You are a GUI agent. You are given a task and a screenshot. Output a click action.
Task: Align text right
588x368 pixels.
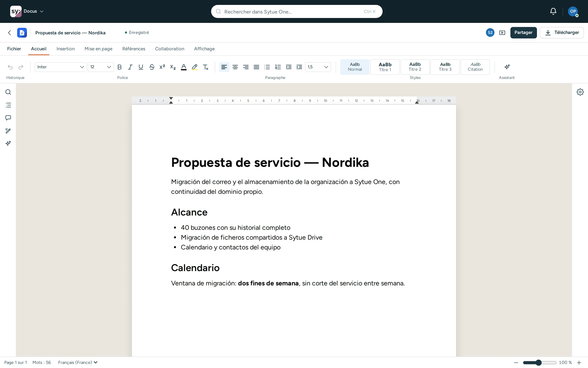(246, 67)
